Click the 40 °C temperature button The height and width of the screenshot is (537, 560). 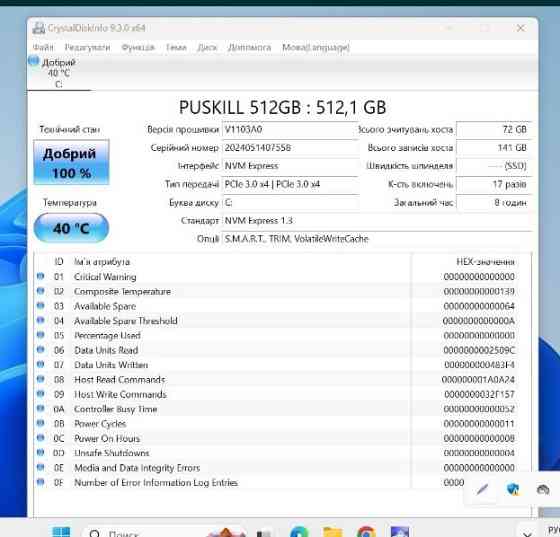[x=71, y=228]
